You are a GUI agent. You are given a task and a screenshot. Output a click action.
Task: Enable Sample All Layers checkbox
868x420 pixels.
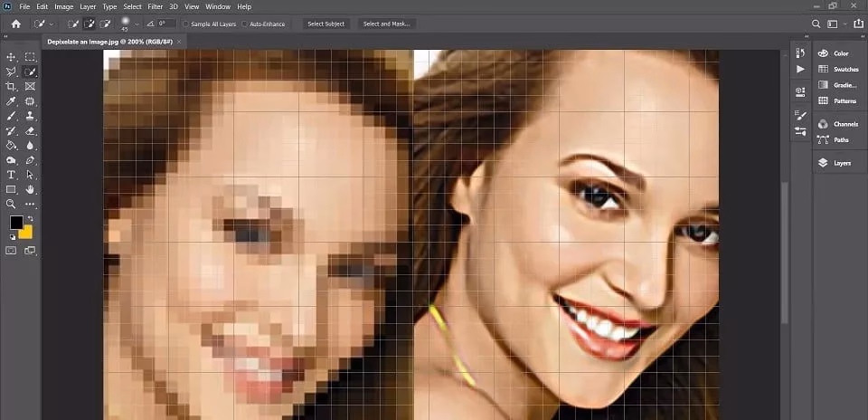(x=186, y=24)
